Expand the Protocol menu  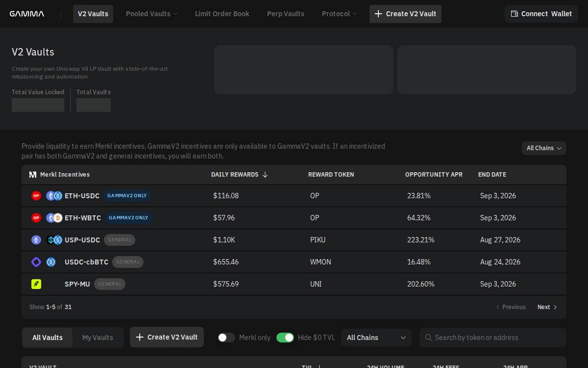[x=339, y=14]
